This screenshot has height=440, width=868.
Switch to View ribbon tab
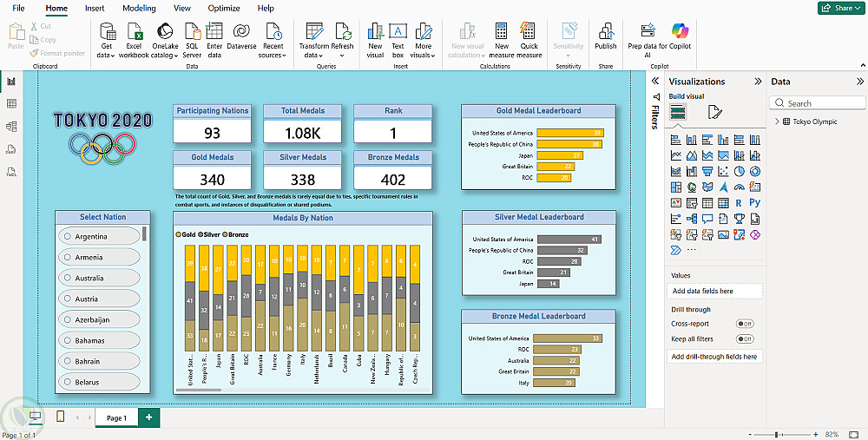click(182, 9)
